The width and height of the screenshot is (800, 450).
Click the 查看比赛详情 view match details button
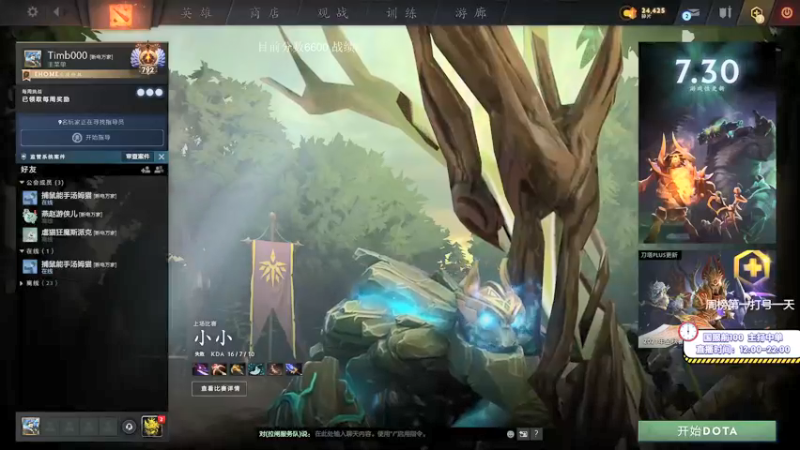coord(219,389)
